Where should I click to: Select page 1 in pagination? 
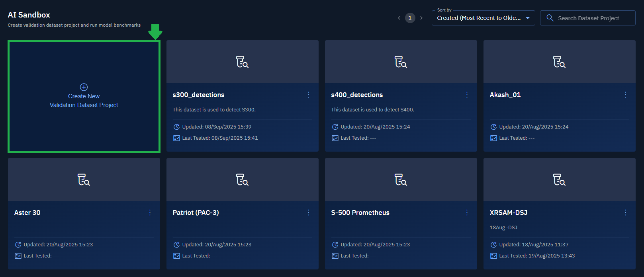pyautogui.click(x=410, y=18)
